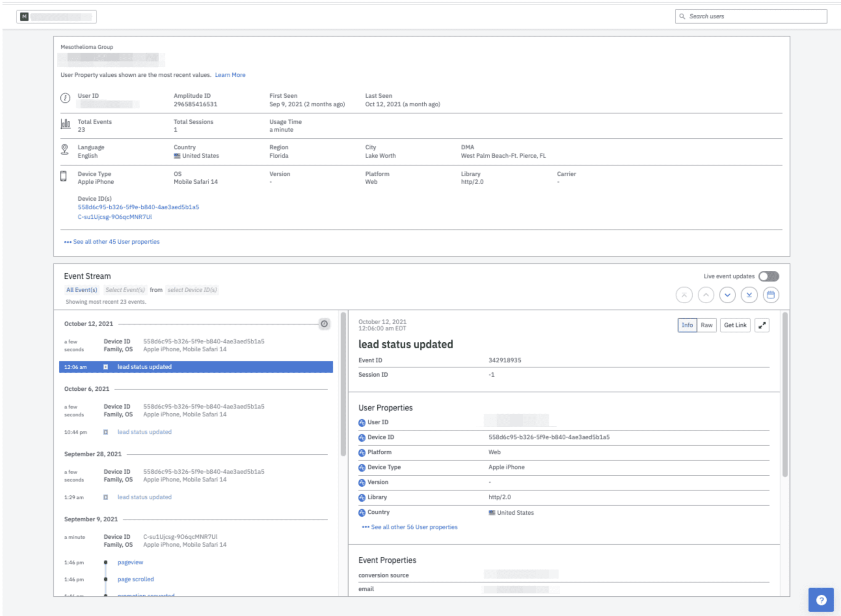Image resolution: width=841 pixels, height=616 pixels.
Task: Open the help question mark button
Action: point(821,600)
